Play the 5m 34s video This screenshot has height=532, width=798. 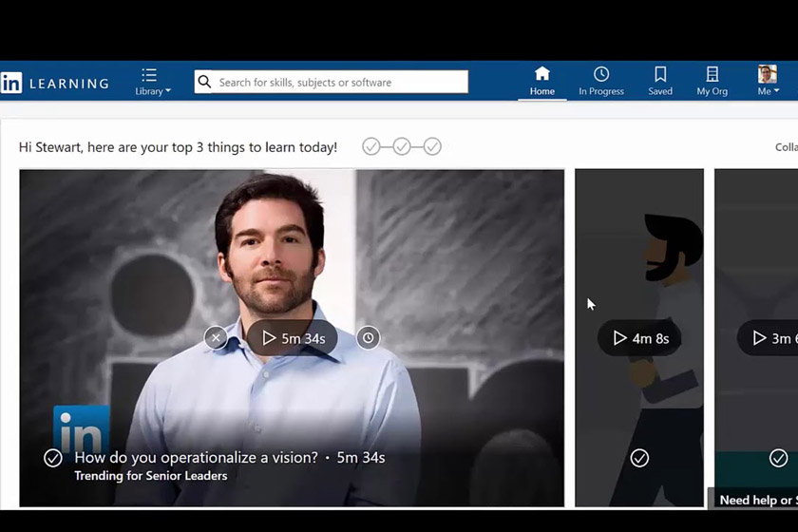click(x=293, y=338)
